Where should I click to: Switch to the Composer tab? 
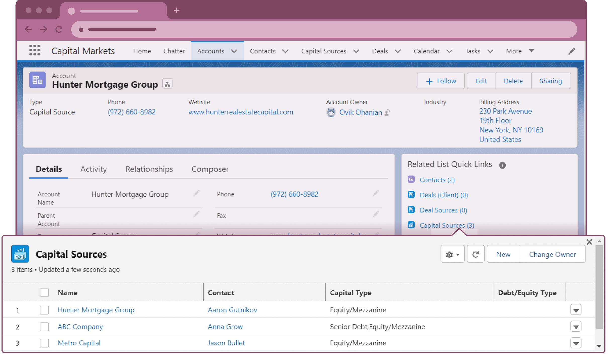click(210, 169)
